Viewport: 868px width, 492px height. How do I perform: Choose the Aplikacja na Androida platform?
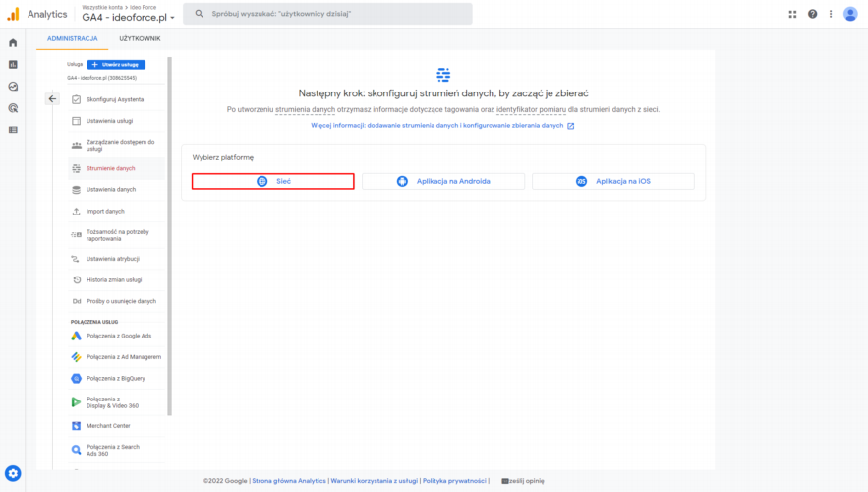tap(442, 181)
